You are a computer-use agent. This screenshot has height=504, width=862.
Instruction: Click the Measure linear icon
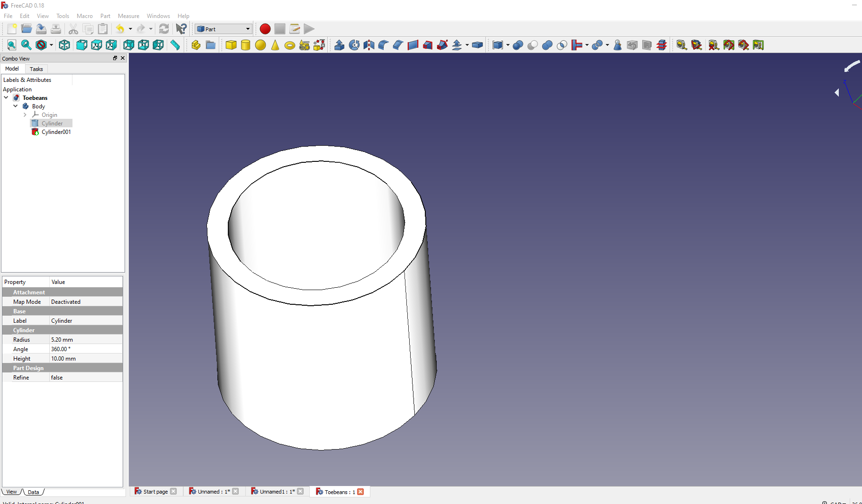click(682, 45)
